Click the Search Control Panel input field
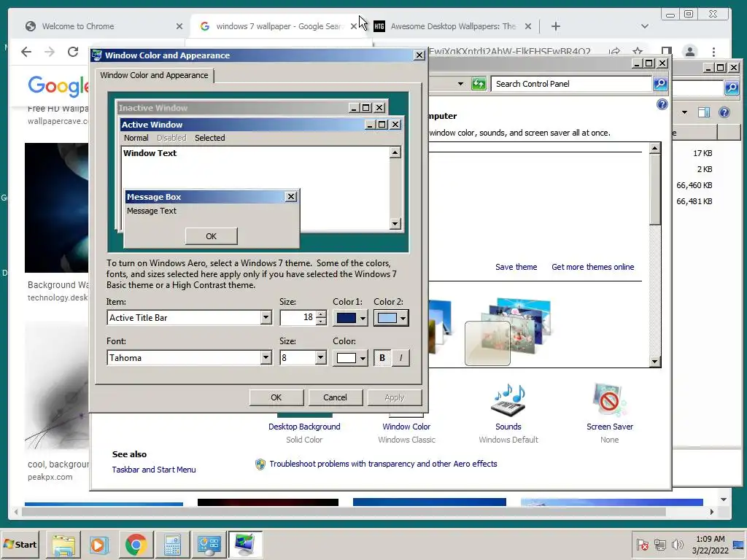747x560 pixels. (571, 84)
